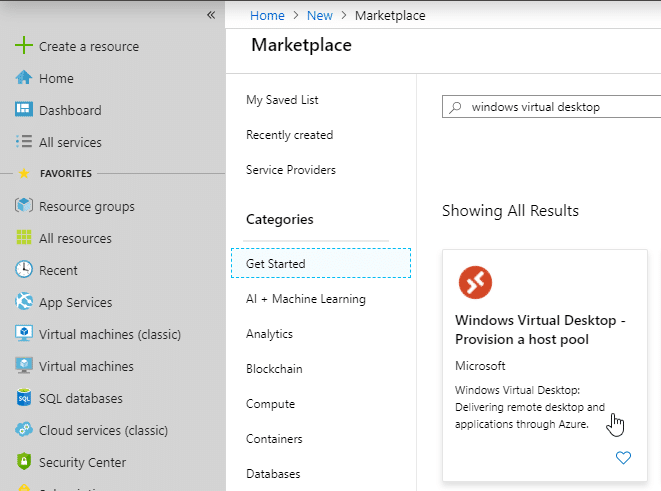The width and height of the screenshot is (661, 491).
Task: Go to Home in the sidebar
Action: pyautogui.click(x=56, y=78)
